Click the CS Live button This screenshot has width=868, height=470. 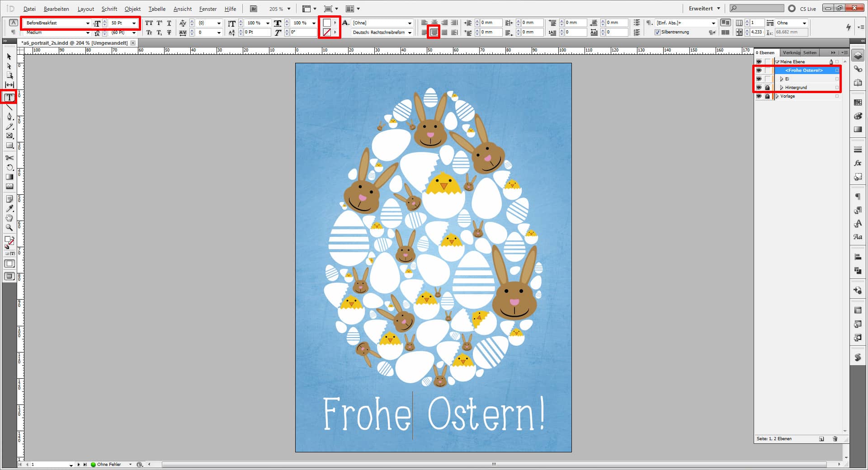pos(803,9)
